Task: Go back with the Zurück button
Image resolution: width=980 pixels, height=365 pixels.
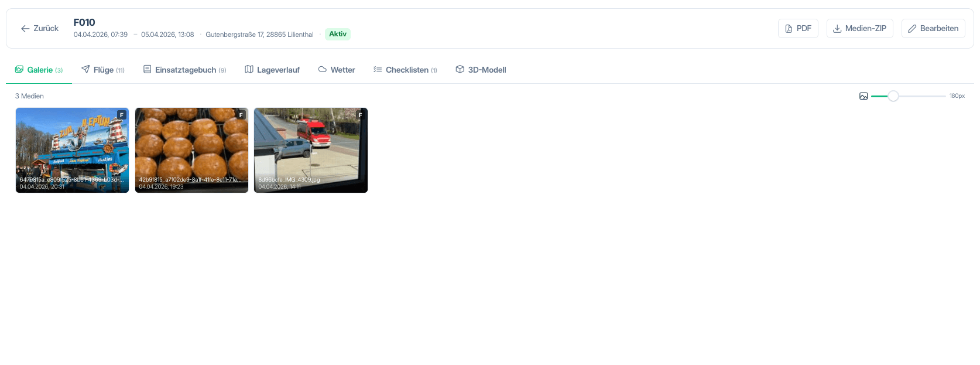Action: (x=40, y=28)
